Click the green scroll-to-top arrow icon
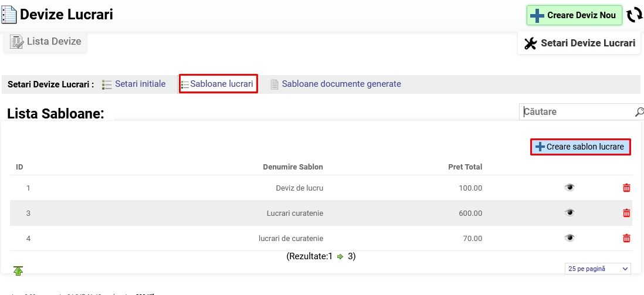This screenshot has height=295, width=644. (18, 270)
